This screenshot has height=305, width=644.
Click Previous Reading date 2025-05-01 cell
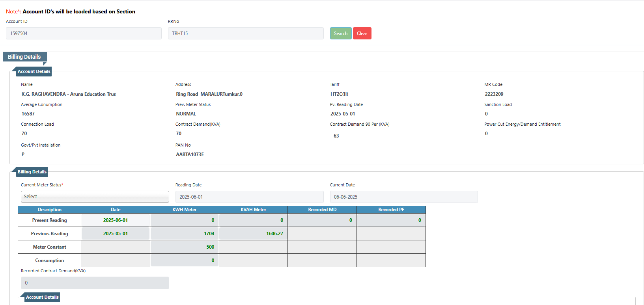(x=116, y=234)
